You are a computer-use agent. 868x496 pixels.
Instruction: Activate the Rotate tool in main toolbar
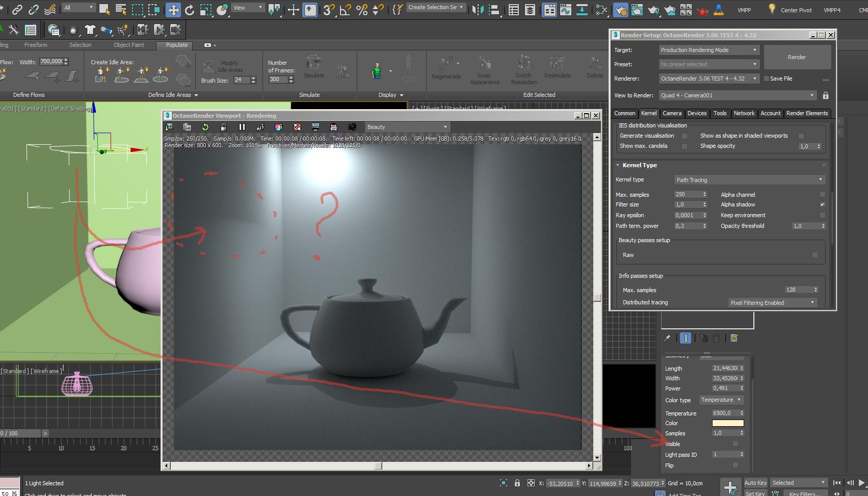(190, 9)
